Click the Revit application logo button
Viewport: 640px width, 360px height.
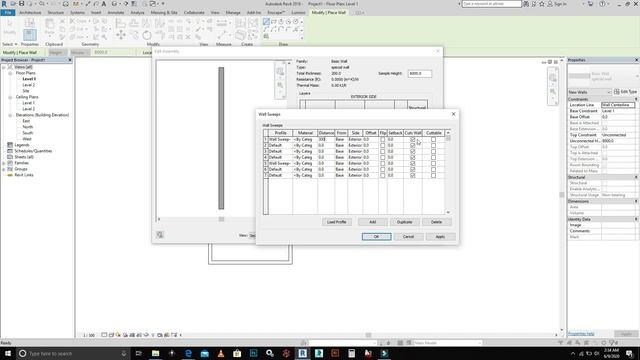4,4
